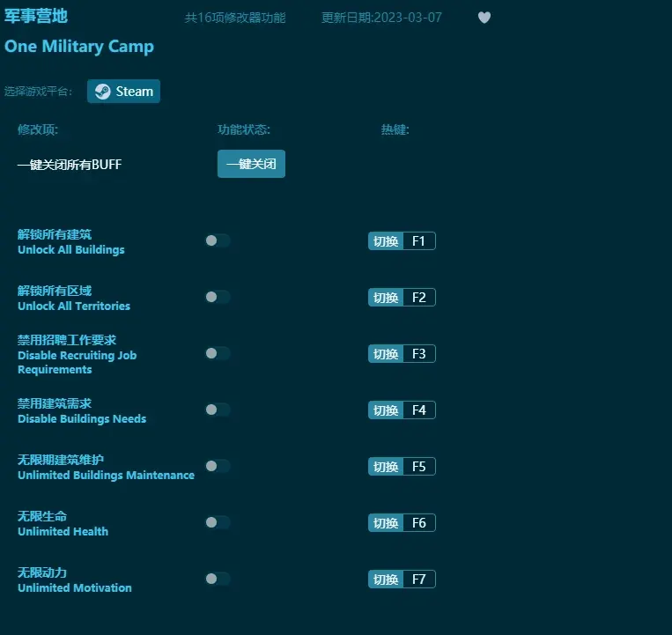Click the 一键关闭 button
Viewport: 672px width, 635px height.
pyautogui.click(x=251, y=164)
